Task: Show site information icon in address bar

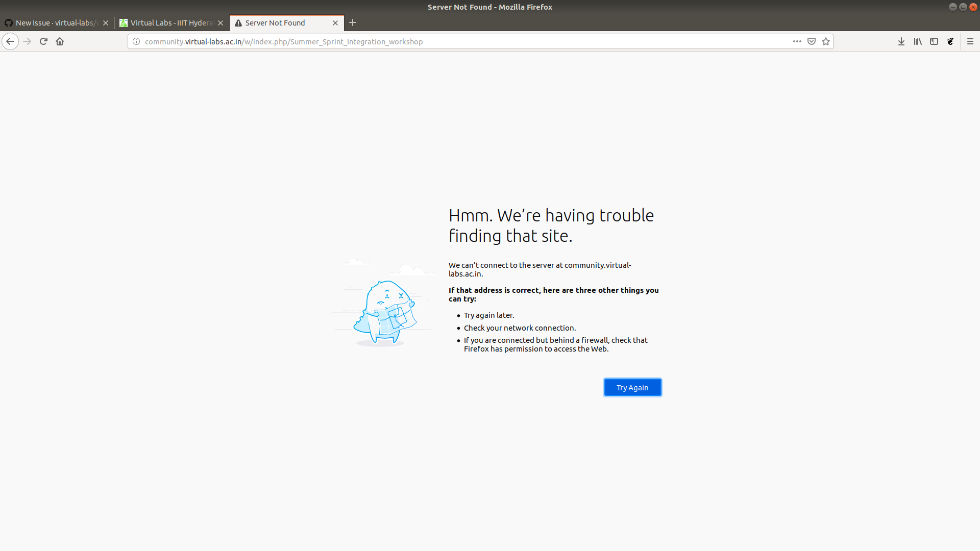Action: point(136,41)
